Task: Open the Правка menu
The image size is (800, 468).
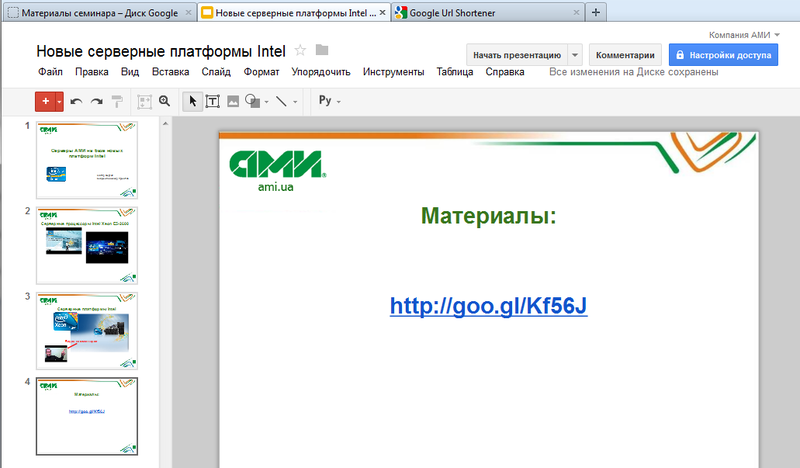Action: [92, 72]
